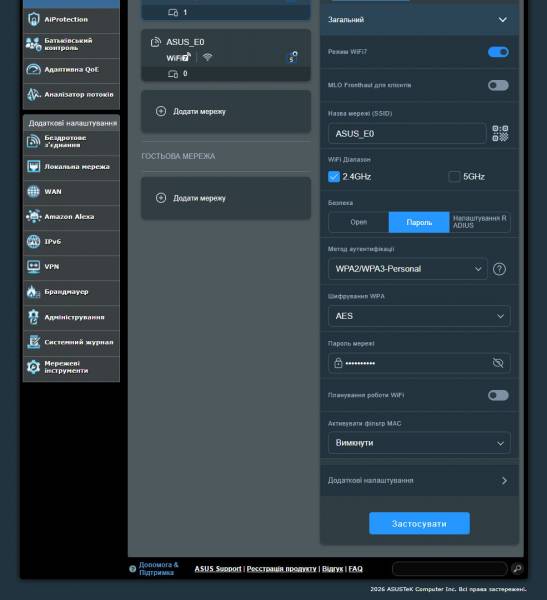The height and width of the screenshot is (600, 547).
Task: Open WPA2/WPA3-Personal authentication dropdown
Action: [x=408, y=269]
